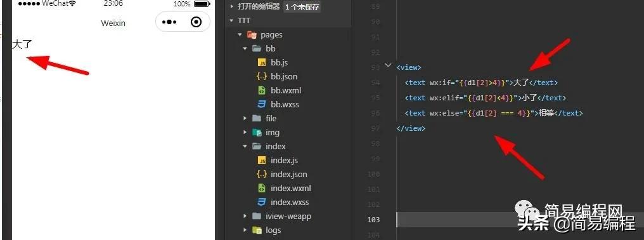Click the closing </view> tag line

click(x=411, y=128)
